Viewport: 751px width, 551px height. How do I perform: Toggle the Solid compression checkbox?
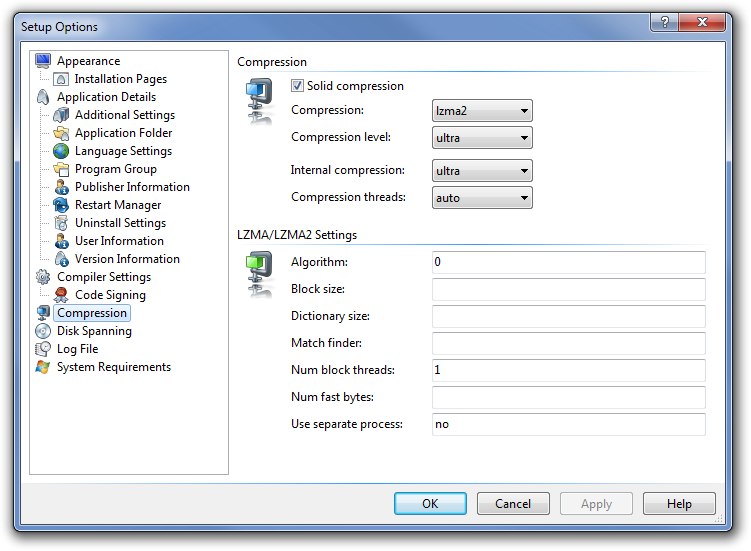tap(298, 86)
